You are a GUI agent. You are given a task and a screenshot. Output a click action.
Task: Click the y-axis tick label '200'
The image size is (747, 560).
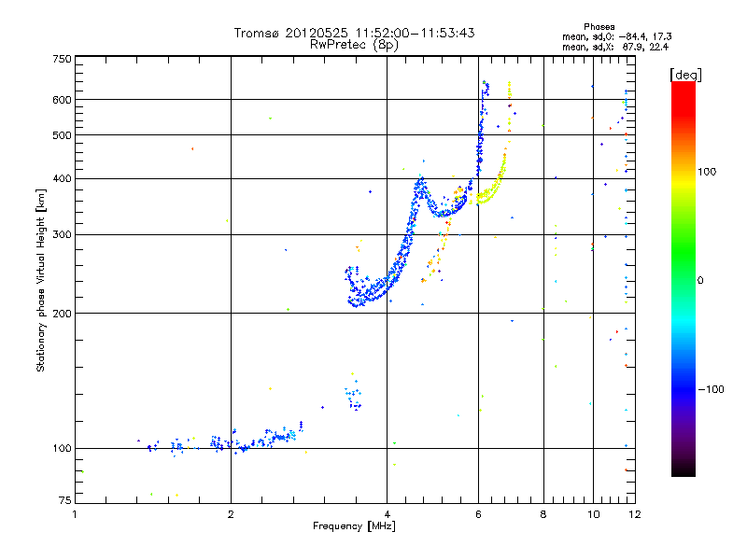coord(62,314)
